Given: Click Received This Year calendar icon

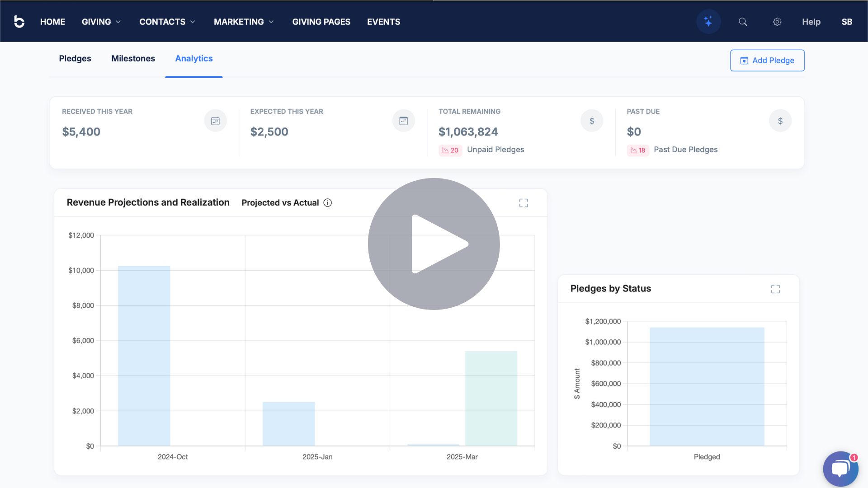Looking at the screenshot, I should click(215, 121).
